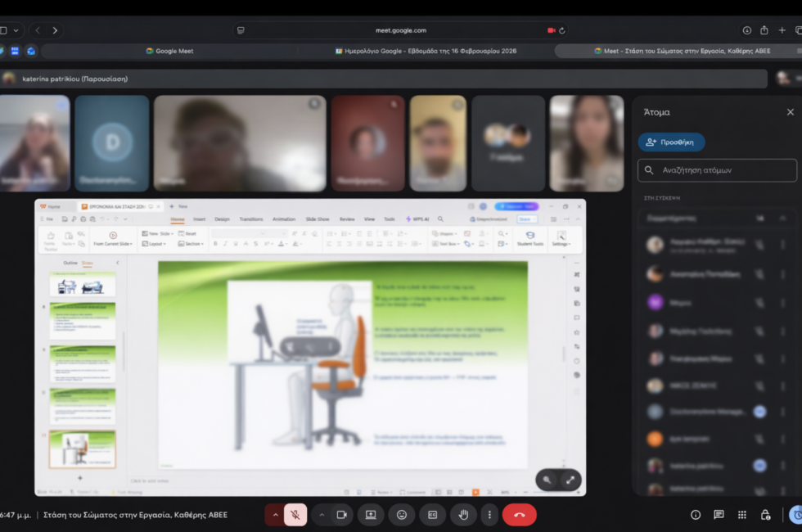Viewport: 802px width, 532px height.
Task: Open the activities grid icon
Action: 741,515
